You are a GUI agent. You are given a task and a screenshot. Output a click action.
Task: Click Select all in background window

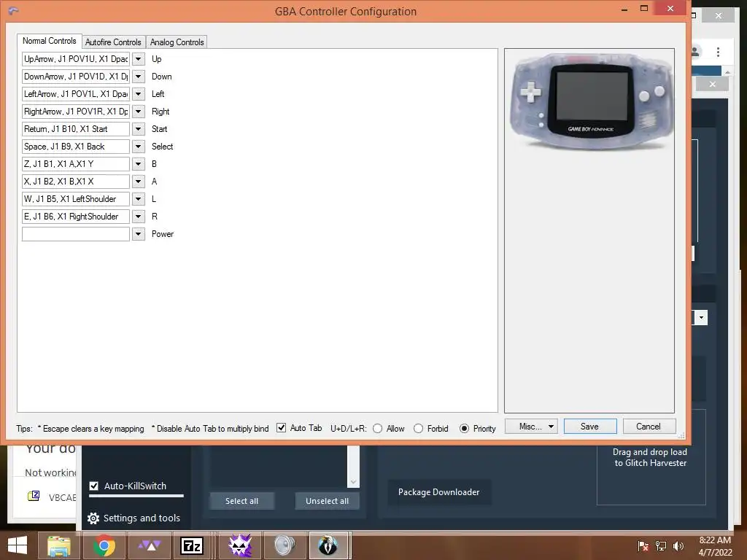tap(241, 501)
